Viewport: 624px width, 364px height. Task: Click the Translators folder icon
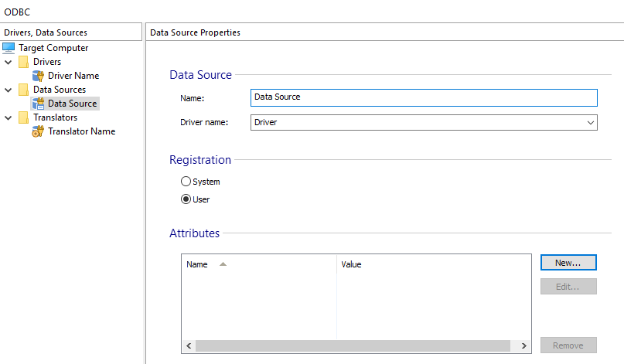[23, 117]
